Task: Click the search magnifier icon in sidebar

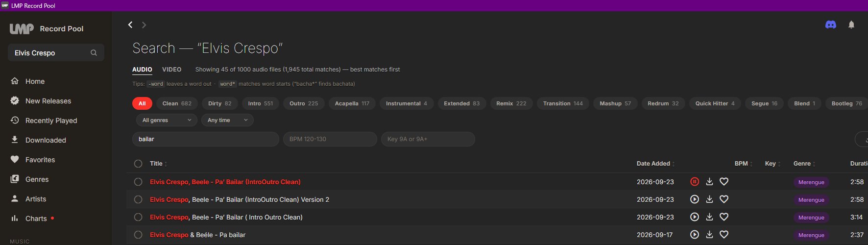Action: [94, 53]
